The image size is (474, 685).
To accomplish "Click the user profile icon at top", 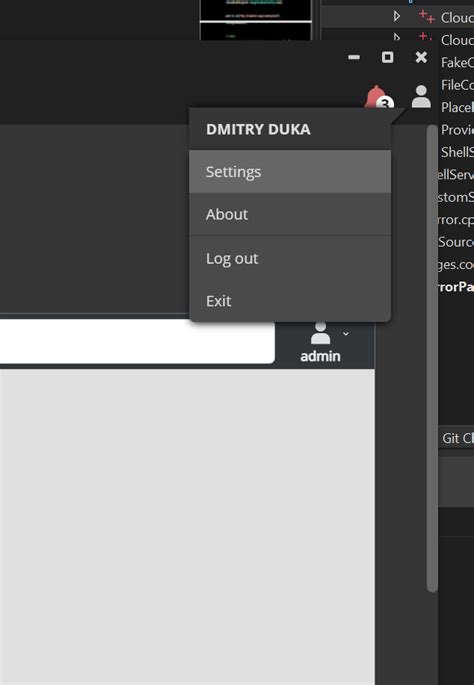I will pos(421,97).
